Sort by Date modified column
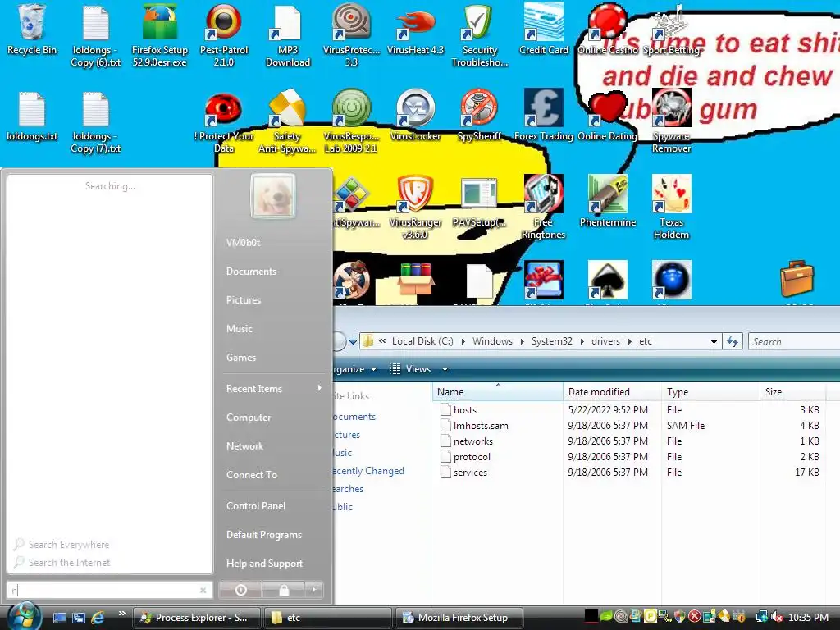Viewport: 840px width, 630px height. pos(612,391)
